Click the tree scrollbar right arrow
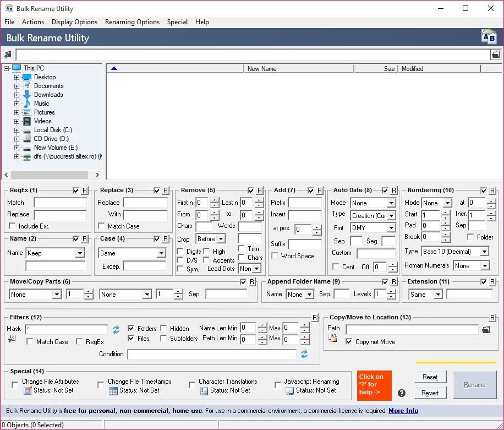 (97, 175)
